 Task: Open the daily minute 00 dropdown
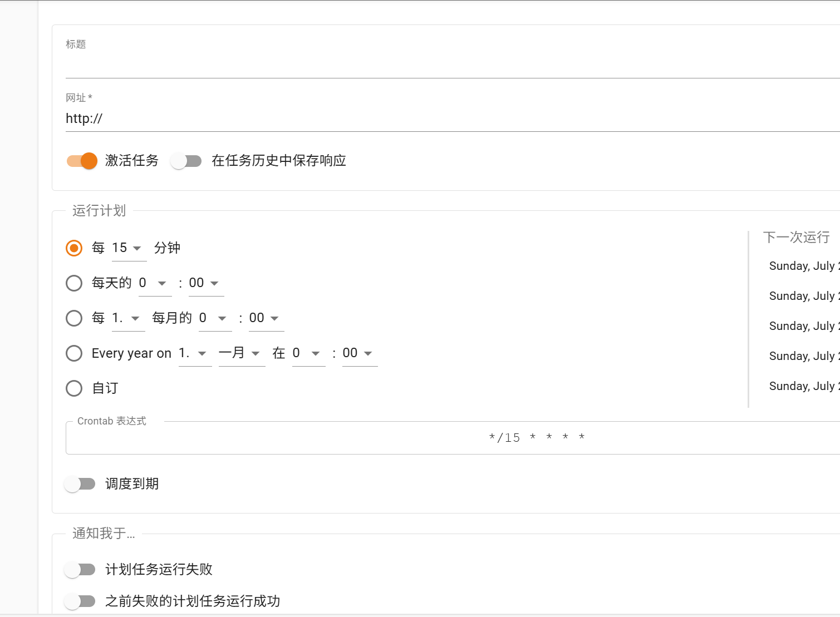(x=205, y=283)
